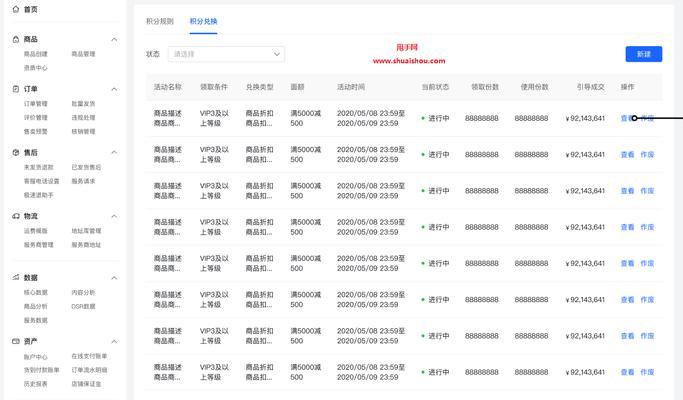Open 已发货售后 under 售后
683x400 pixels.
coord(86,167)
